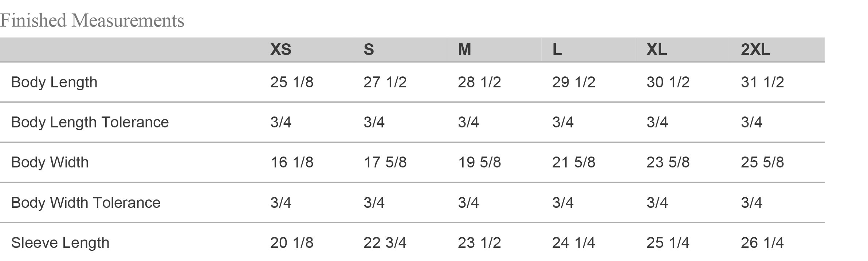Click XS body length value 25 1/8
The height and width of the screenshot is (261, 868).
pos(291,82)
